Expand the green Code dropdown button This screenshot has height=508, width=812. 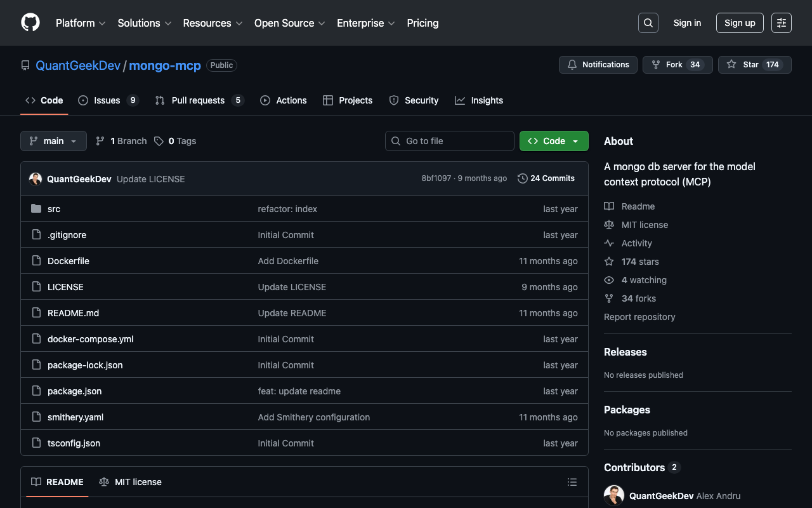coord(554,141)
